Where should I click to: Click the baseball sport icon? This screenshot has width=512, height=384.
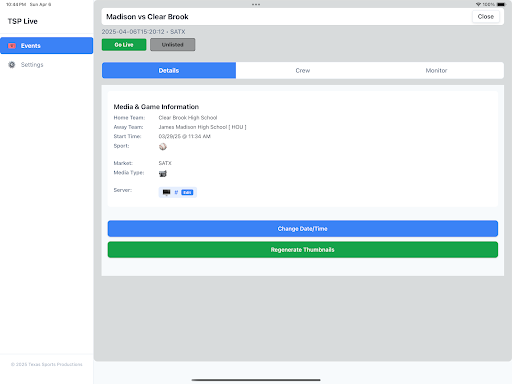pyautogui.click(x=163, y=147)
